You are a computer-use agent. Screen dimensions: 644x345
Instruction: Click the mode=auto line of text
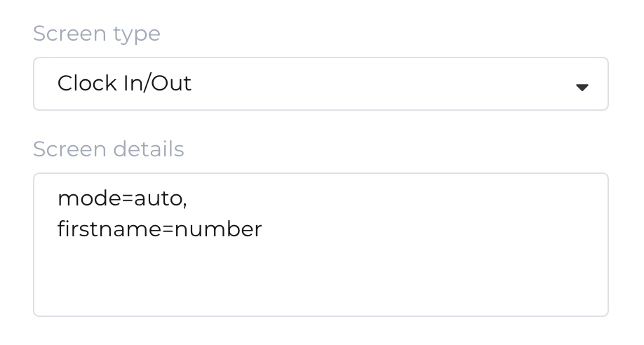122,199
